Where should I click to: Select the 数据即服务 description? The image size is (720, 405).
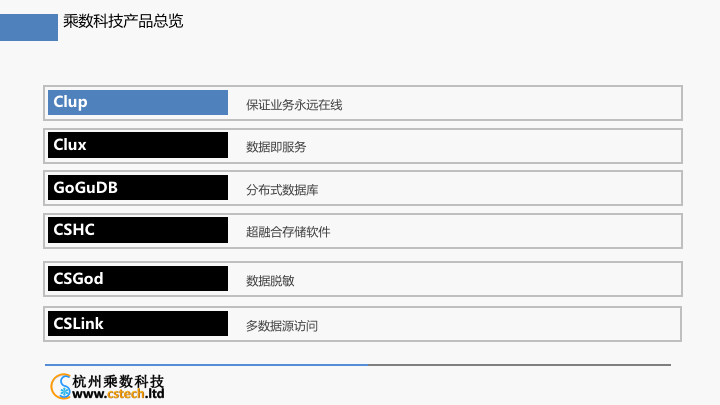click(x=276, y=147)
